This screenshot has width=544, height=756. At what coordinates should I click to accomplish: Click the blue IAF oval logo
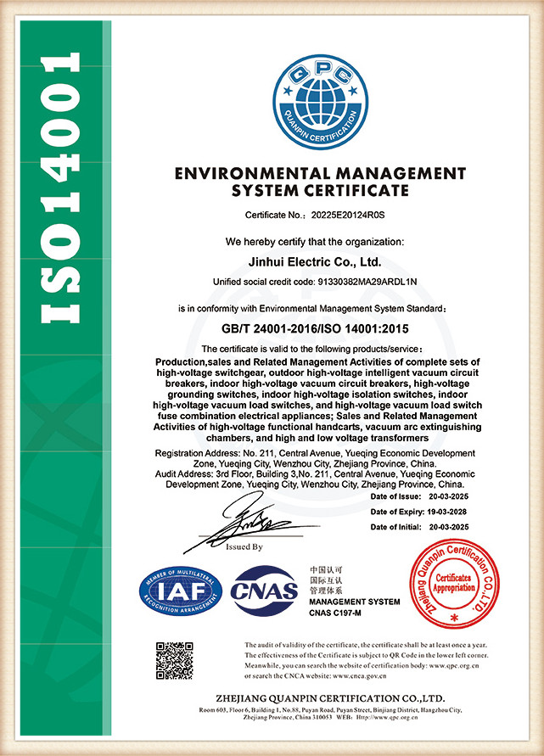pyautogui.click(x=181, y=591)
